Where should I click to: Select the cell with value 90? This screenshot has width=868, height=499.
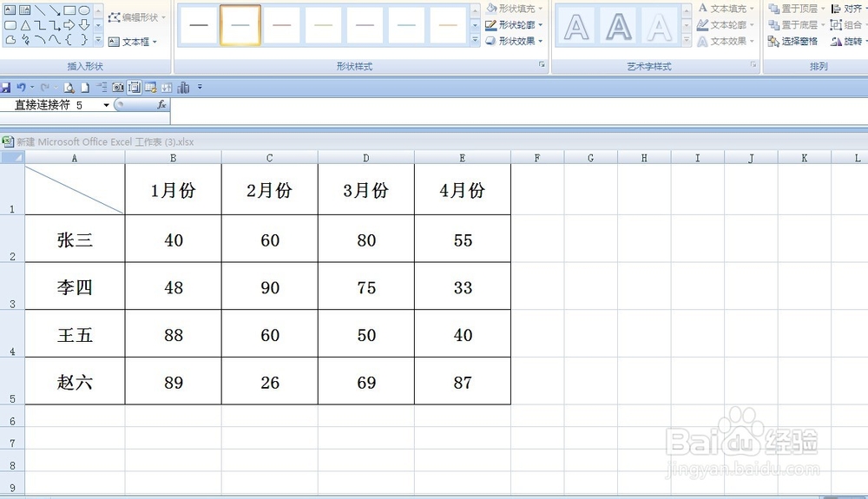(270, 286)
